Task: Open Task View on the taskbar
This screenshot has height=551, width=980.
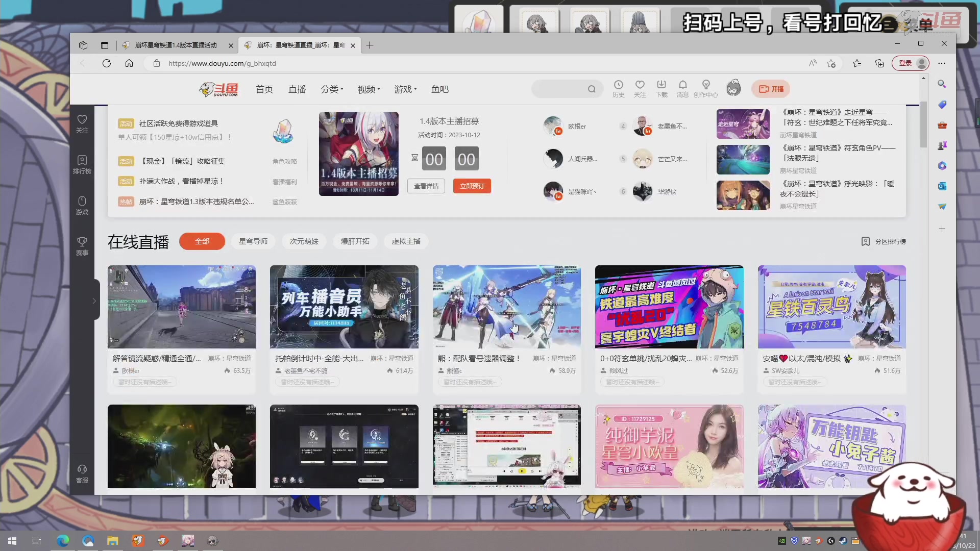Action: point(36,541)
